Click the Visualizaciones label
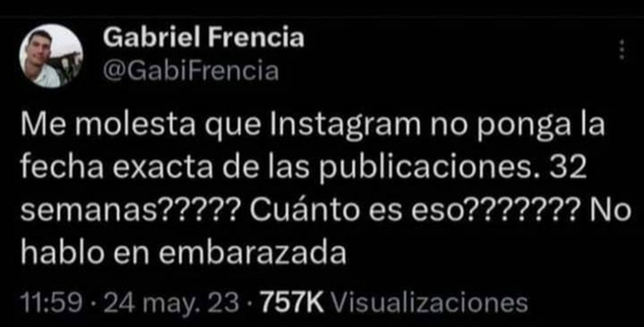The width and height of the screenshot is (644, 327). tap(429, 303)
